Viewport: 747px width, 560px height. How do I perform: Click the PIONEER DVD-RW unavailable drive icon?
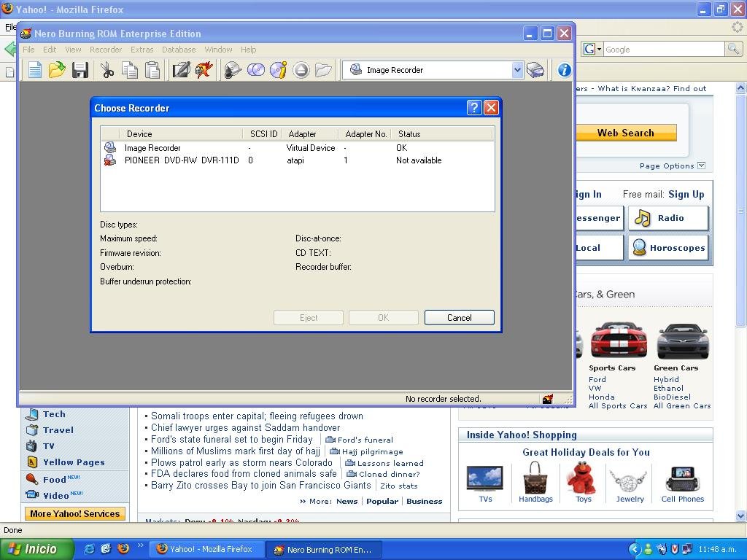pyautogui.click(x=110, y=160)
